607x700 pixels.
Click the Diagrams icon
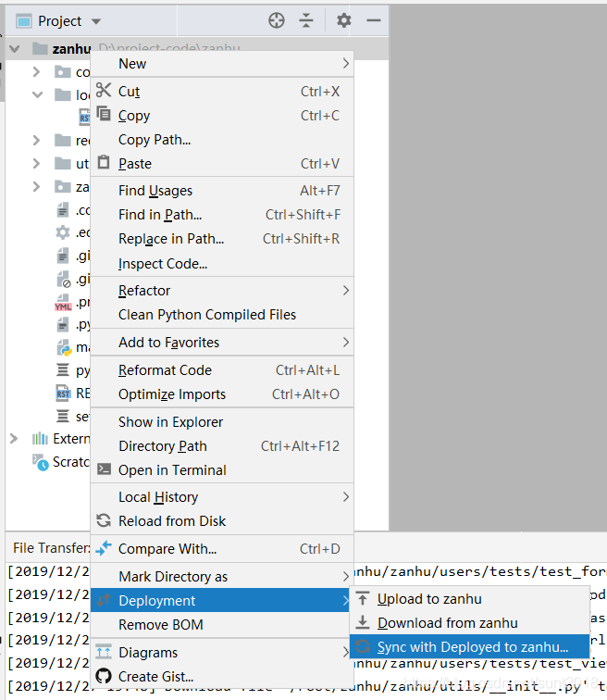pos(104,652)
